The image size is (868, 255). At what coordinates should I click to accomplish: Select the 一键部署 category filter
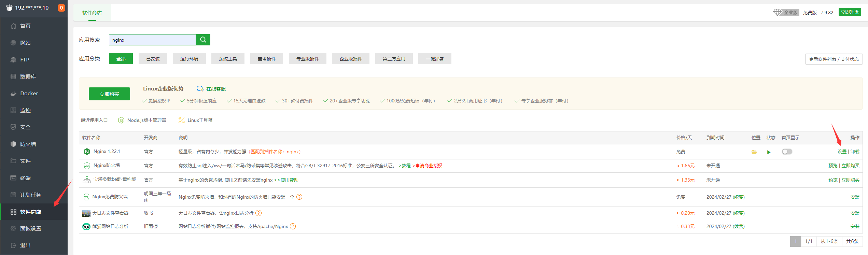click(x=435, y=59)
